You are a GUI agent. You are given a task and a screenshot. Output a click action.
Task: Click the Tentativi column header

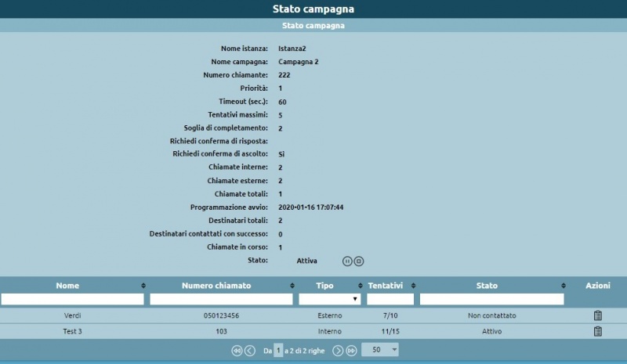coord(386,286)
